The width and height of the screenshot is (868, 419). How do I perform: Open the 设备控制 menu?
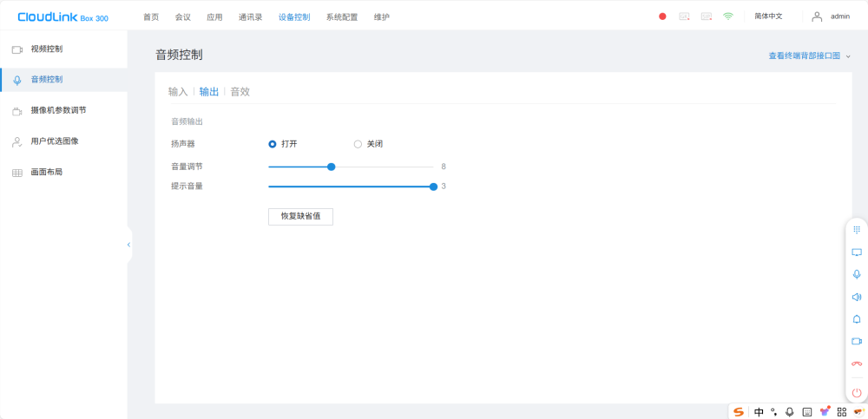click(x=294, y=17)
